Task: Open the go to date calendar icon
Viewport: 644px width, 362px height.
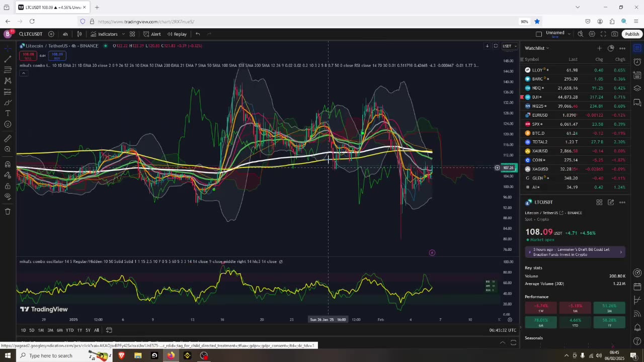Action: 109,330
